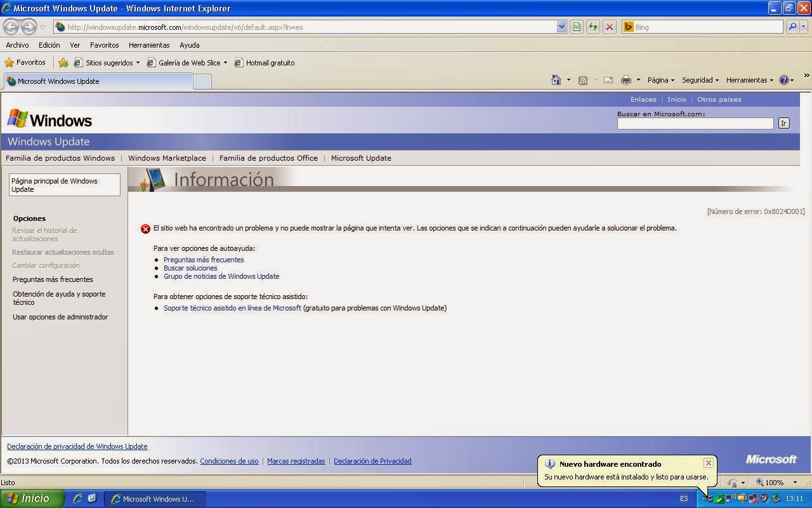Open a new blank tab
This screenshot has height=508, width=812.
pos(202,81)
